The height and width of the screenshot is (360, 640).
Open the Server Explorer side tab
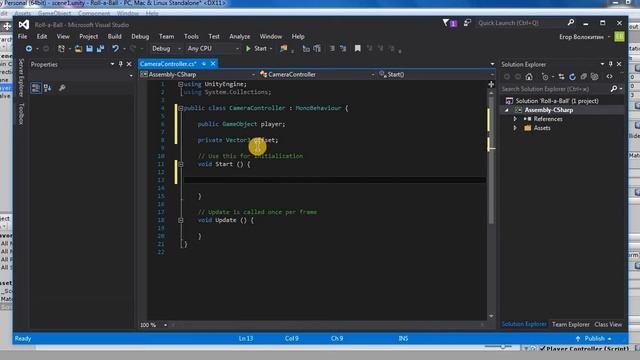(x=21, y=78)
